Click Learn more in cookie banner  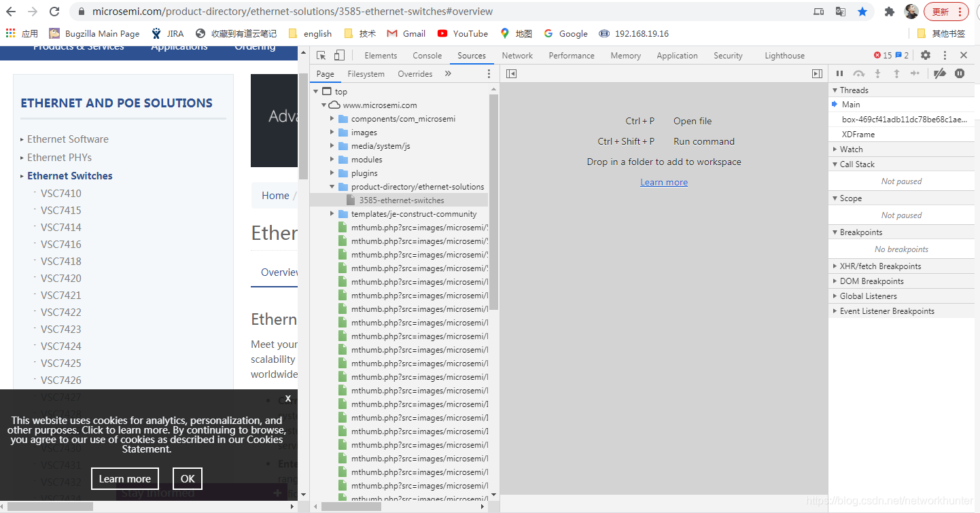point(125,478)
